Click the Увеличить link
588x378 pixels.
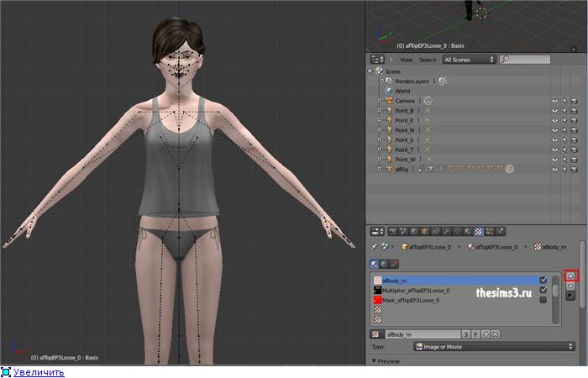click(x=38, y=371)
